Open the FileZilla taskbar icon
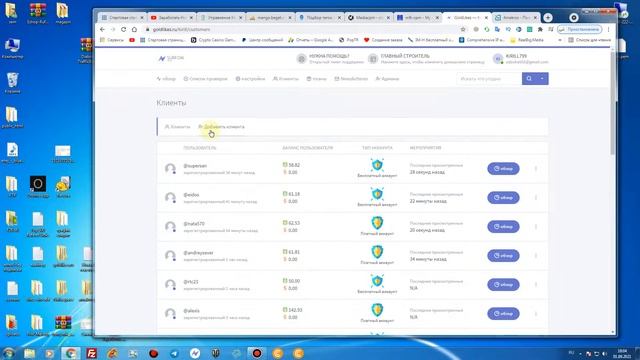The image size is (640, 360). coord(92,353)
